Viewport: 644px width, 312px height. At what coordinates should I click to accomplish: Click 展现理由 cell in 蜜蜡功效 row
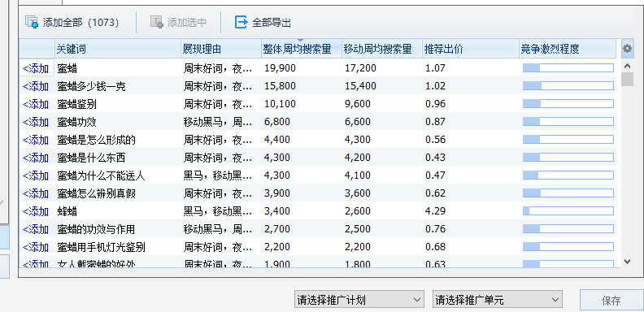coord(218,122)
